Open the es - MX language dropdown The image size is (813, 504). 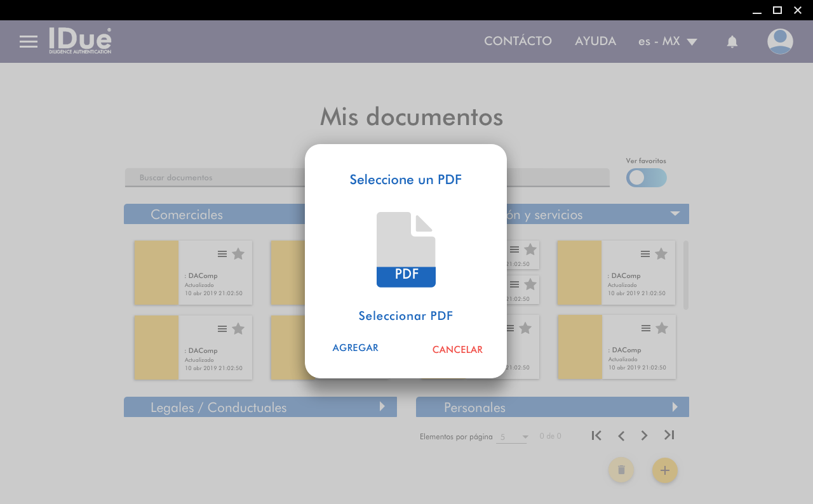coord(667,42)
